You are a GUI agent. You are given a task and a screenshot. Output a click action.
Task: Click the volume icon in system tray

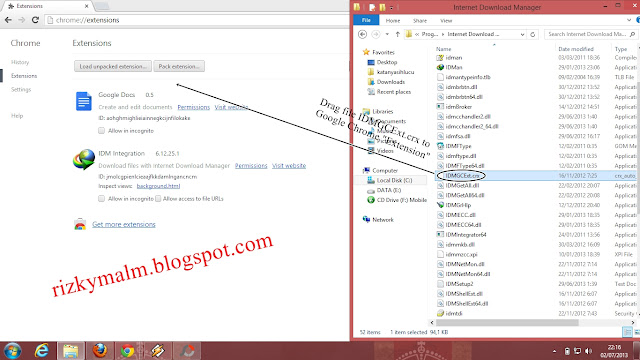click(x=588, y=351)
